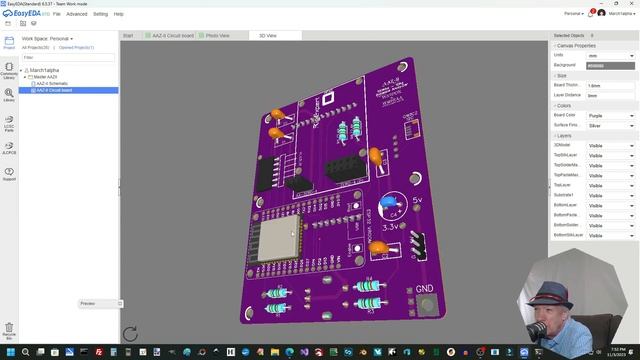Image resolution: width=640 pixels, height=360 pixels.
Task: Open the Board Color Purple dropdown
Action: click(x=610, y=116)
